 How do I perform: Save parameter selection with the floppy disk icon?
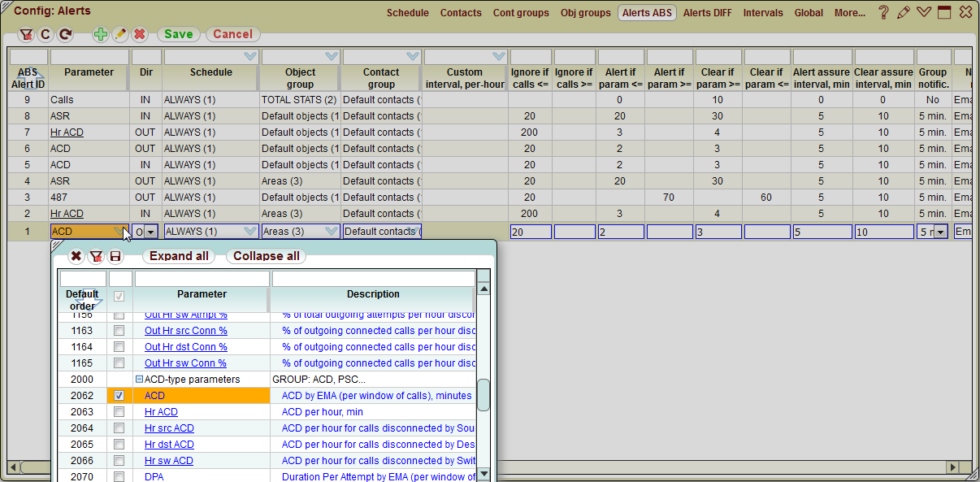[115, 255]
